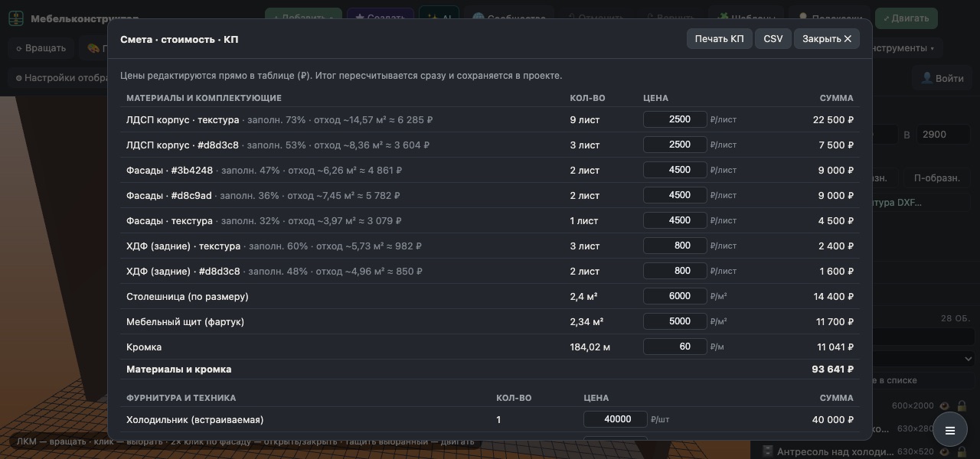Click the 1 600 ₽ sum
The image size is (980, 459).
coord(836,272)
